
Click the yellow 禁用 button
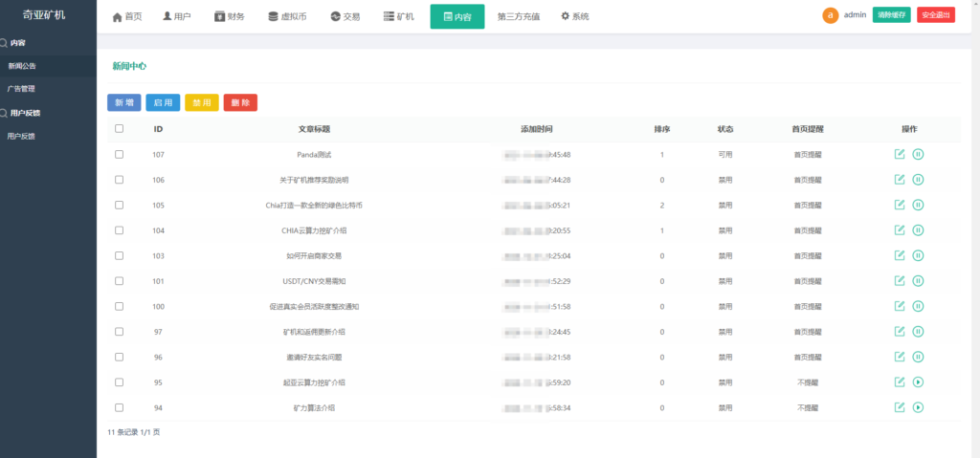[x=202, y=102]
